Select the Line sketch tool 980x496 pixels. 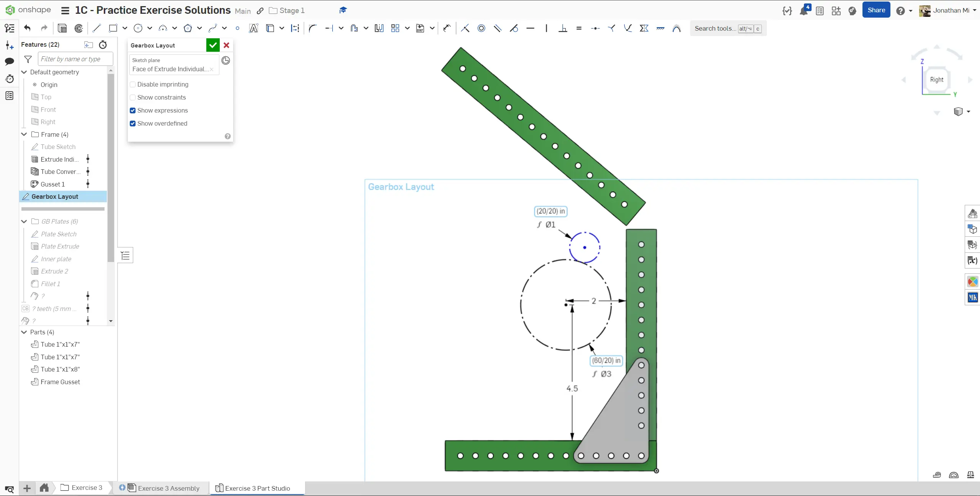click(96, 28)
